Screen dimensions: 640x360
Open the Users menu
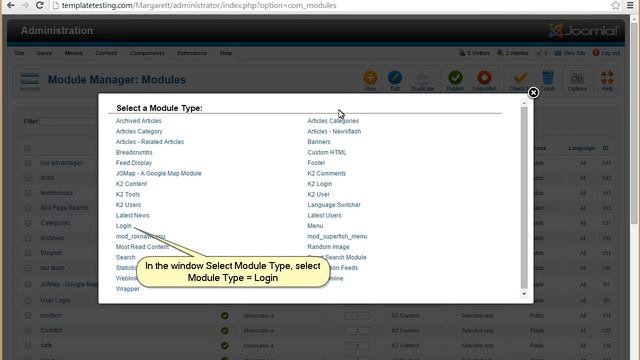[44, 53]
